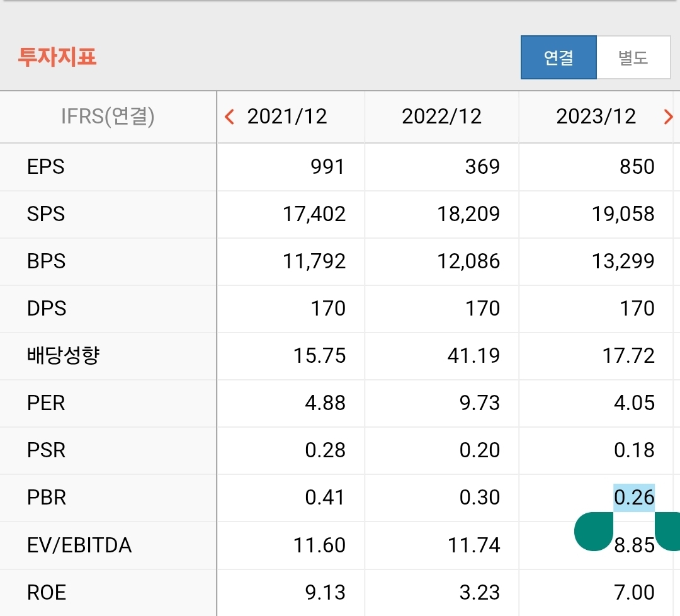Click the 2021/12 column header
This screenshot has height=616, width=680.
coord(287,117)
